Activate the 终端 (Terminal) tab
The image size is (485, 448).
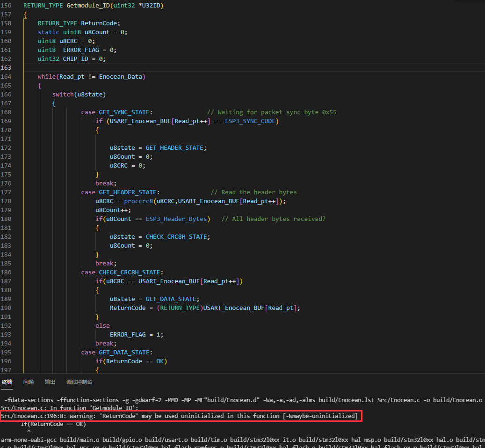tap(7, 382)
